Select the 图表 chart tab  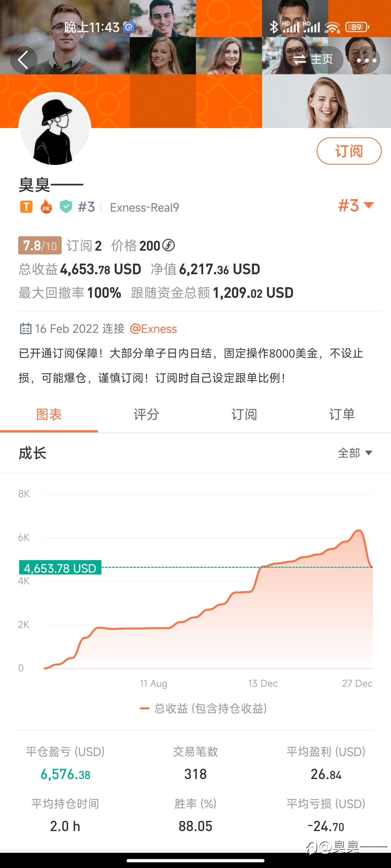pyautogui.click(x=49, y=414)
